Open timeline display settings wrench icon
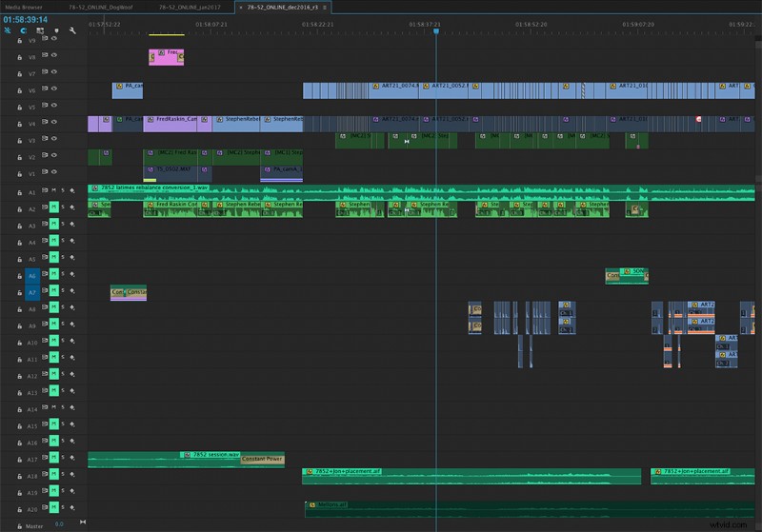 coord(72,30)
